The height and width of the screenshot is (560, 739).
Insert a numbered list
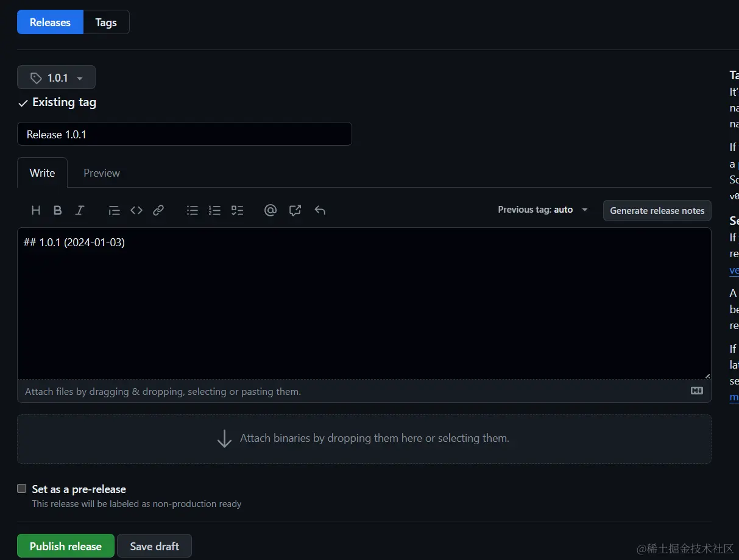[x=214, y=210]
